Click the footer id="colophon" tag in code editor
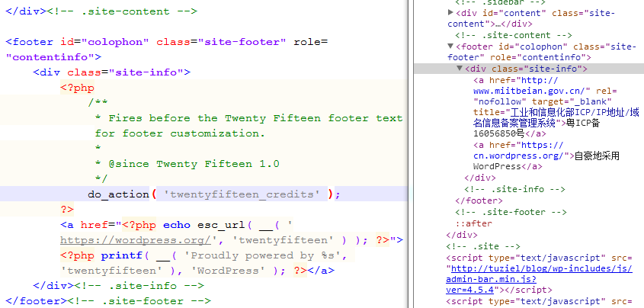644x308 pixels. click(166, 50)
